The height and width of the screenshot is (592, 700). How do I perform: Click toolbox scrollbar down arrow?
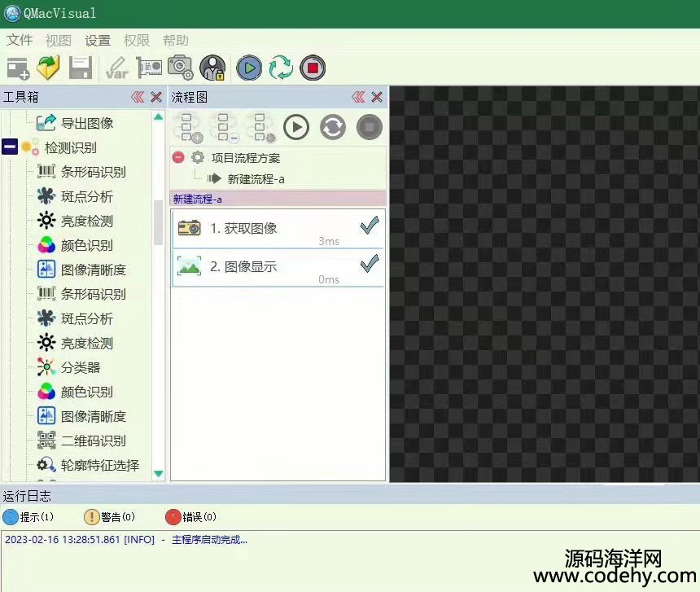click(158, 473)
